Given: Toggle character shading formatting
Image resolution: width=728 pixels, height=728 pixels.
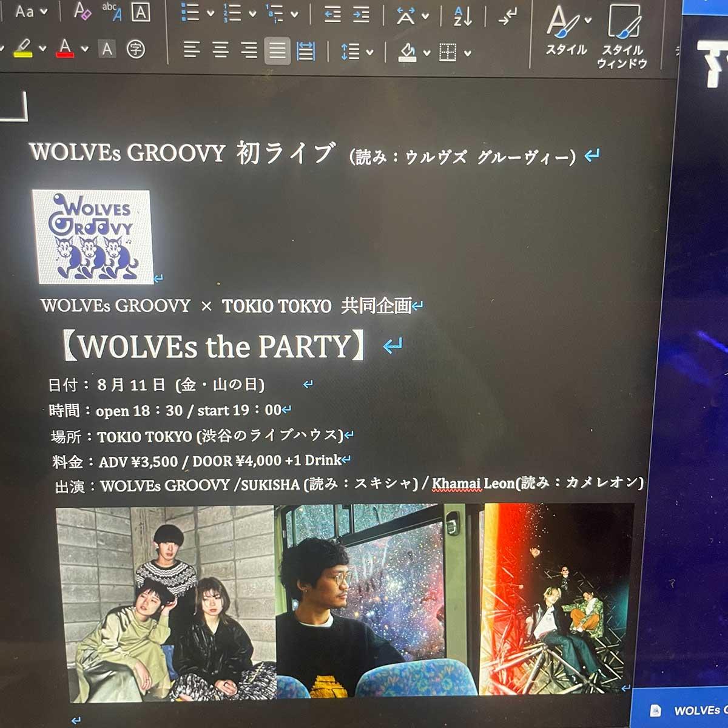Looking at the screenshot, I should coord(108,47).
